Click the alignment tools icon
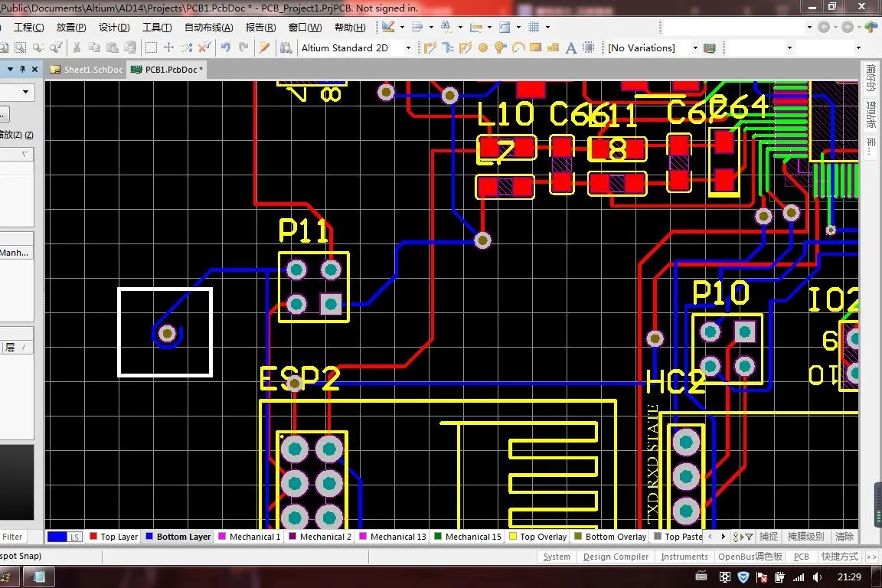 click(417, 27)
